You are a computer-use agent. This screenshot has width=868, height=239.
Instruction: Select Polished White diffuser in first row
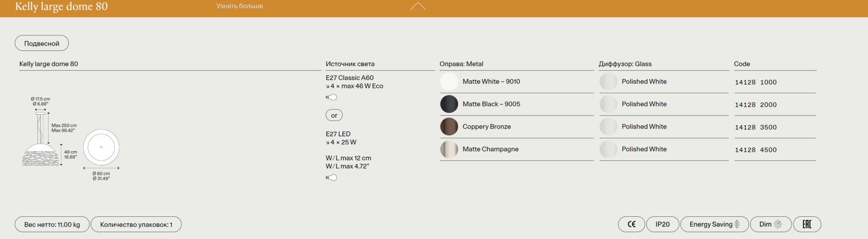pos(608,81)
